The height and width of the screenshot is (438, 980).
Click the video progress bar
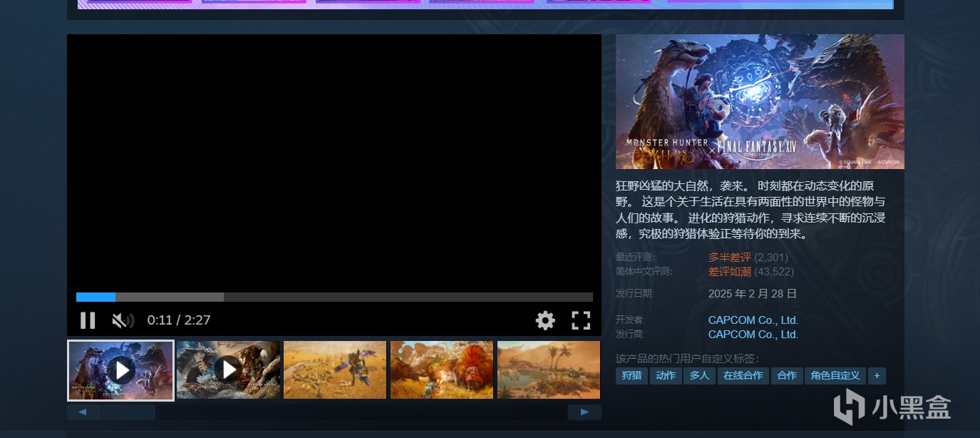pyautogui.click(x=334, y=297)
